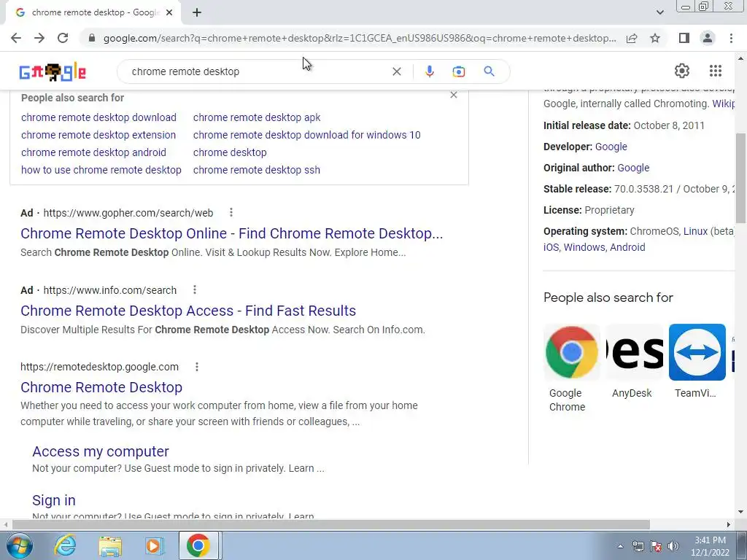This screenshot has height=560, width=747.
Task: Click Original author Google link
Action: point(633,168)
